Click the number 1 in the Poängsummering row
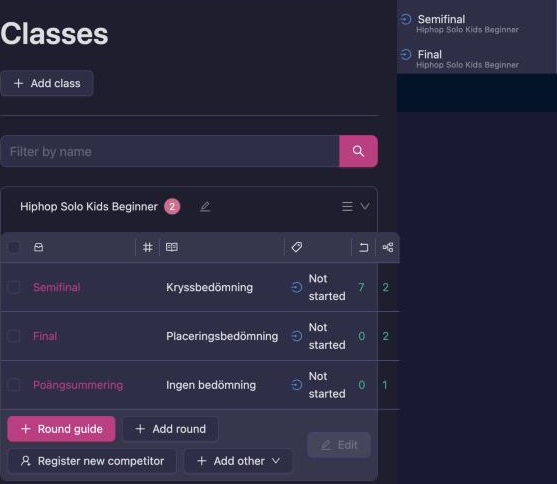Screen dimensions: 557x484 [x=385, y=385]
